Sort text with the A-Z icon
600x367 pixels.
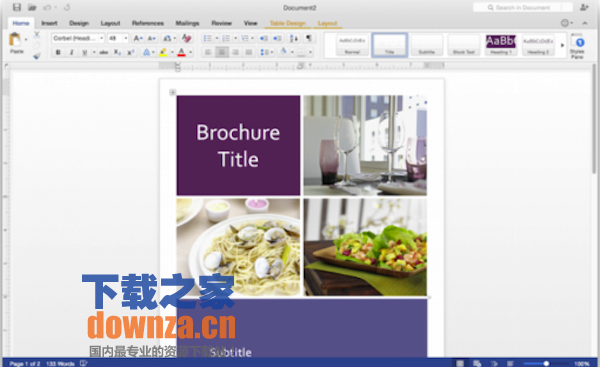(293, 38)
